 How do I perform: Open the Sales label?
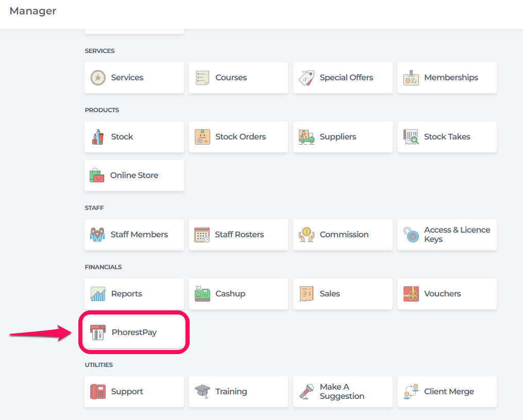(x=330, y=294)
